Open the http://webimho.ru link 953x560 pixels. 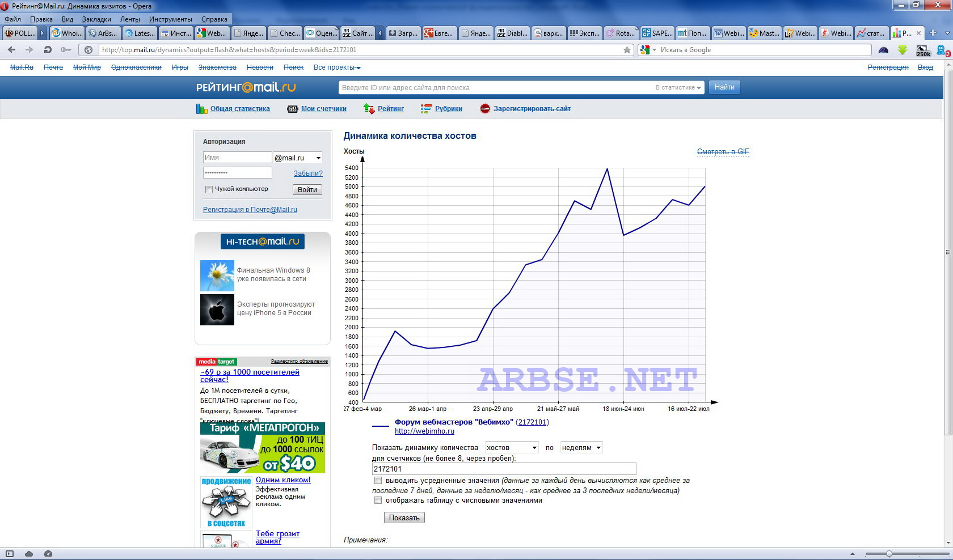coord(424,431)
